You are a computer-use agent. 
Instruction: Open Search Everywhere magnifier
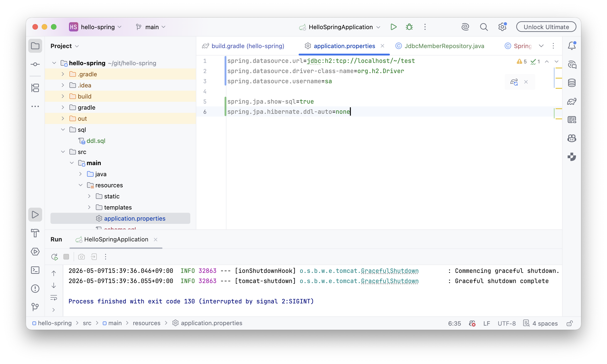484,27
